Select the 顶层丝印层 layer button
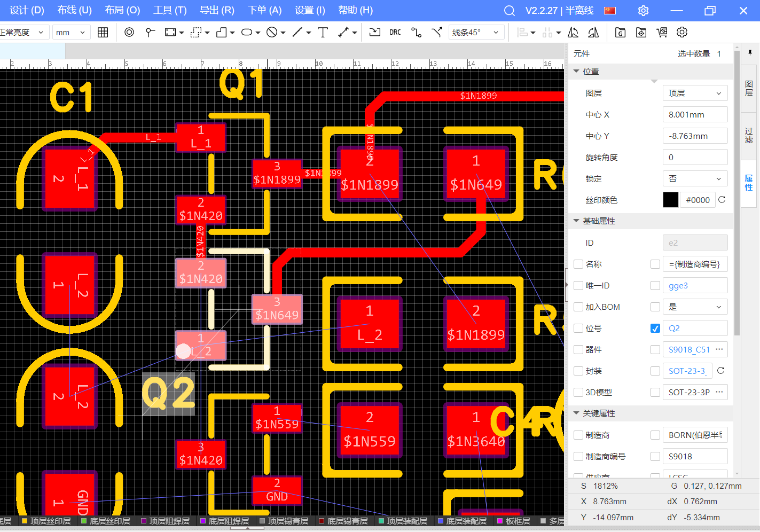The image size is (760, 532). coord(46,521)
